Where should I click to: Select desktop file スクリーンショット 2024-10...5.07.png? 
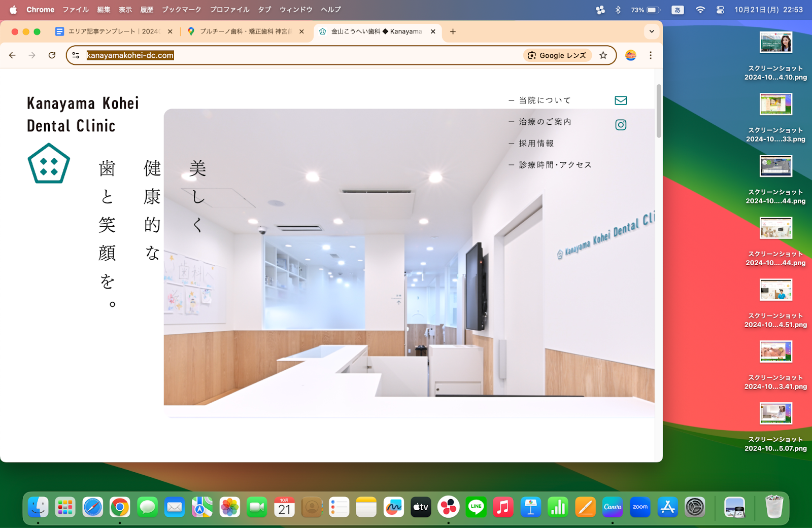(775, 427)
